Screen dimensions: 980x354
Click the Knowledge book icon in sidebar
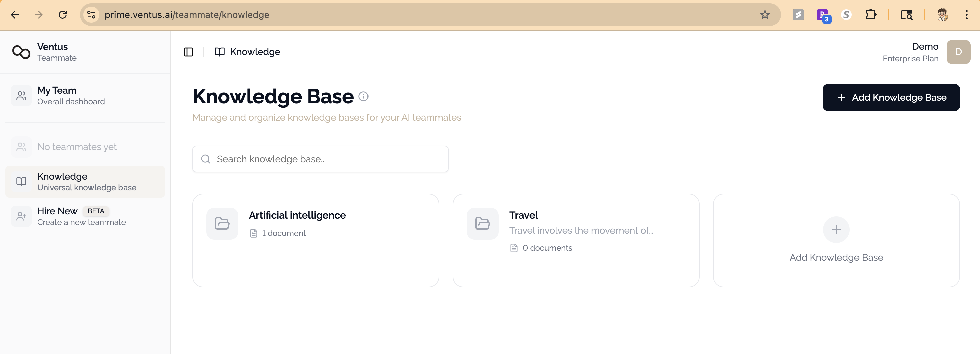click(x=21, y=182)
